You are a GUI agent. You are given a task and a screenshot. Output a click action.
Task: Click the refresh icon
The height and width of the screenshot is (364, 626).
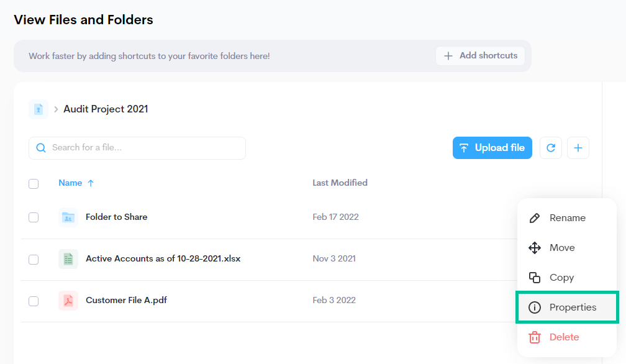click(x=551, y=148)
